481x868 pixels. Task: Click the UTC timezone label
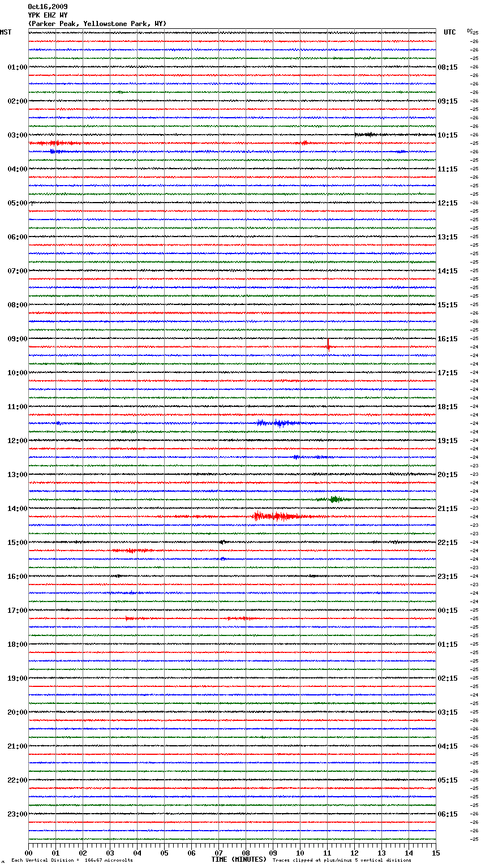tap(449, 32)
